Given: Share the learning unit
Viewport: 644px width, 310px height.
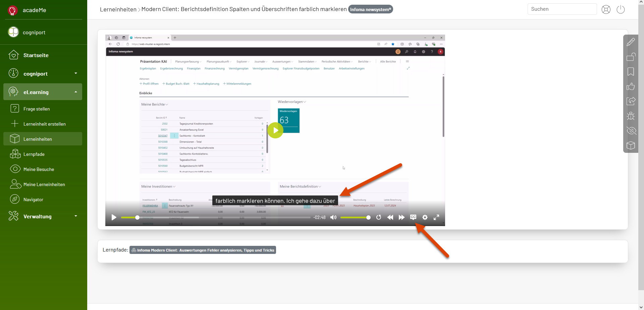Looking at the screenshot, I should [631, 101].
